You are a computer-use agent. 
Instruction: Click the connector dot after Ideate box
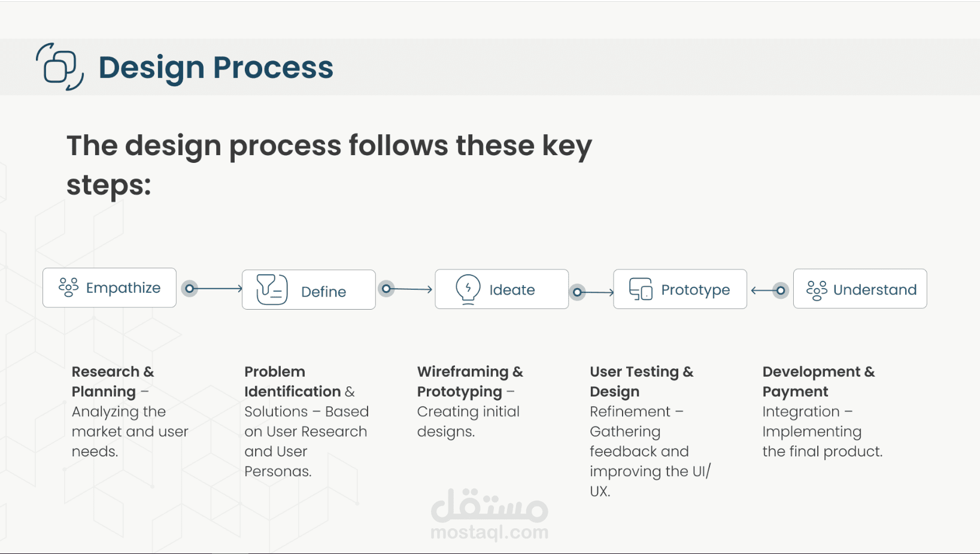[x=577, y=292]
